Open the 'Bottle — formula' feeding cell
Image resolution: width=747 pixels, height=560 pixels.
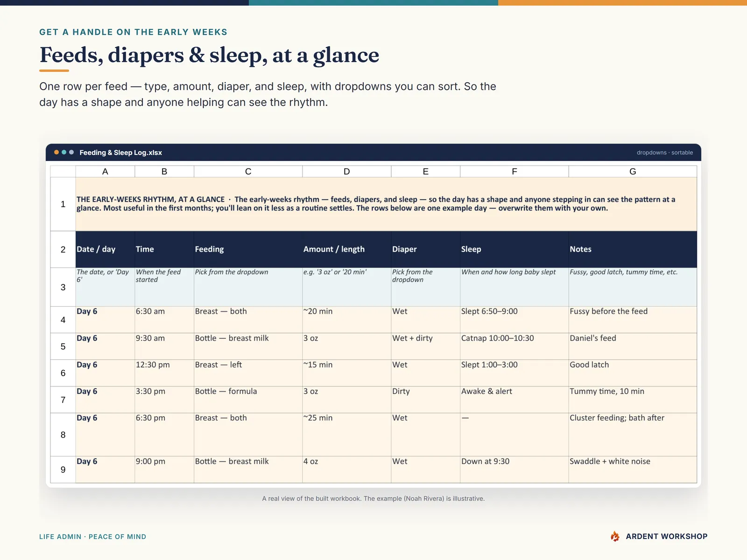pos(248,399)
